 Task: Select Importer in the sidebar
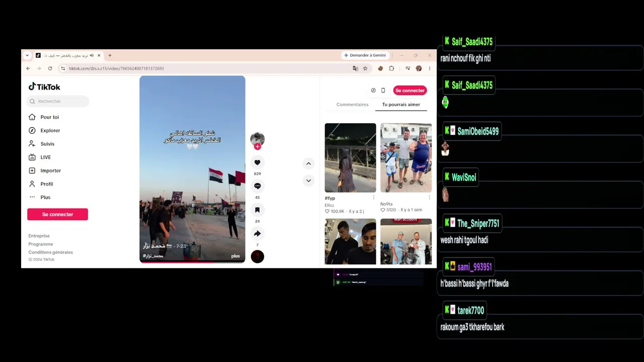(x=50, y=170)
